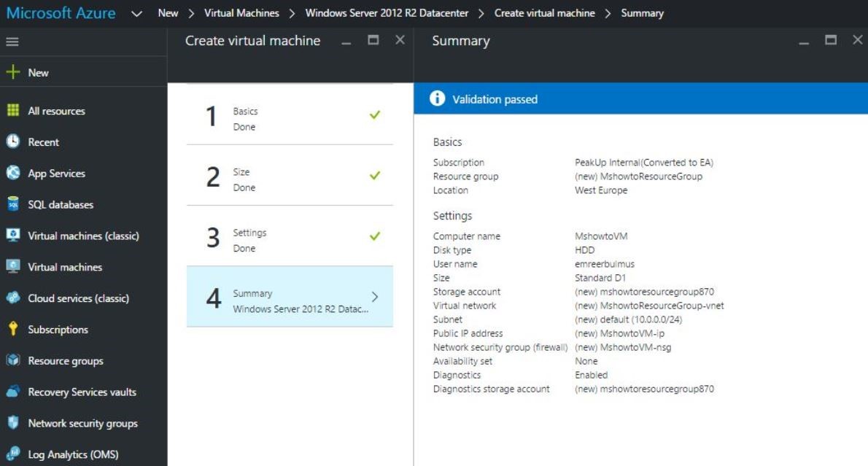Minimize the Summary blade
Viewport: 868px width, 466px height.
coord(804,43)
